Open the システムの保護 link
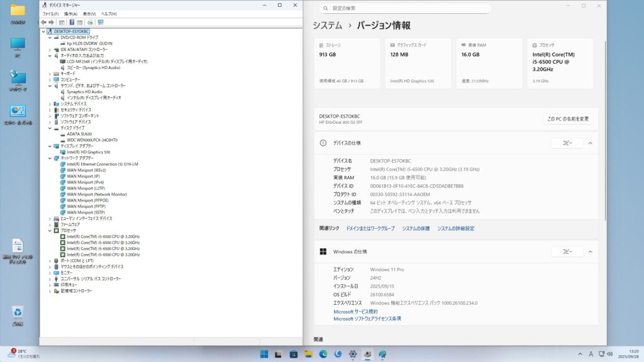The height and width of the screenshot is (362, 644). [416, 229]
